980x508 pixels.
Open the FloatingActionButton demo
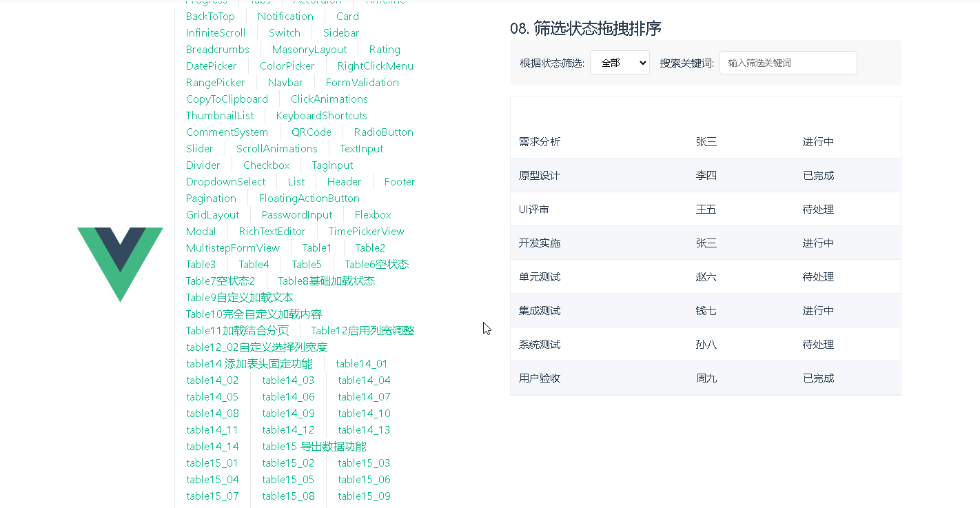pos(309,198)
